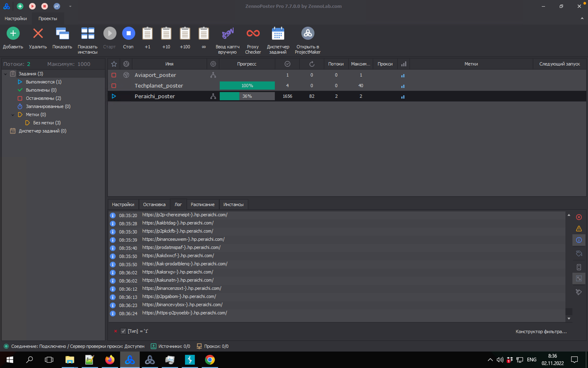The image size is (588, 368).
Task: Select Диспетчер заданий (0) tree item
Action: 43,131
